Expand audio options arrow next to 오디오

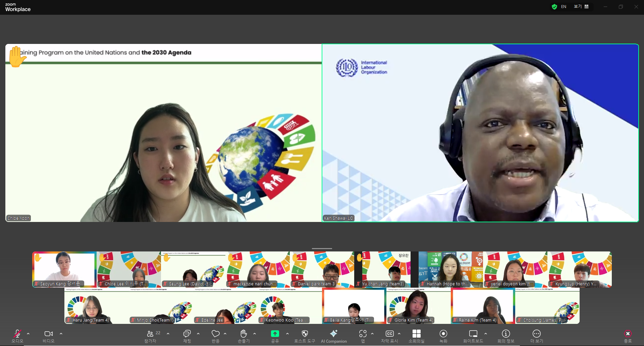click(28, 334)
